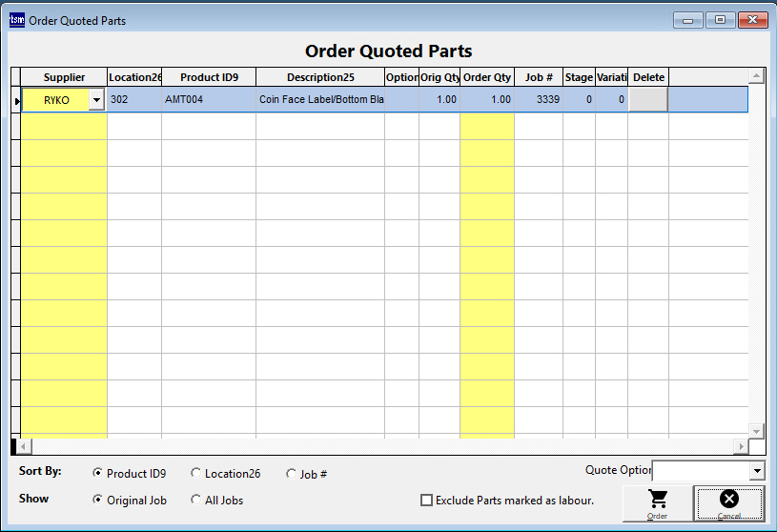Select Product ID9 sort radio button
This screenshot has height=532, width=777.
click(x=98, y=474)
